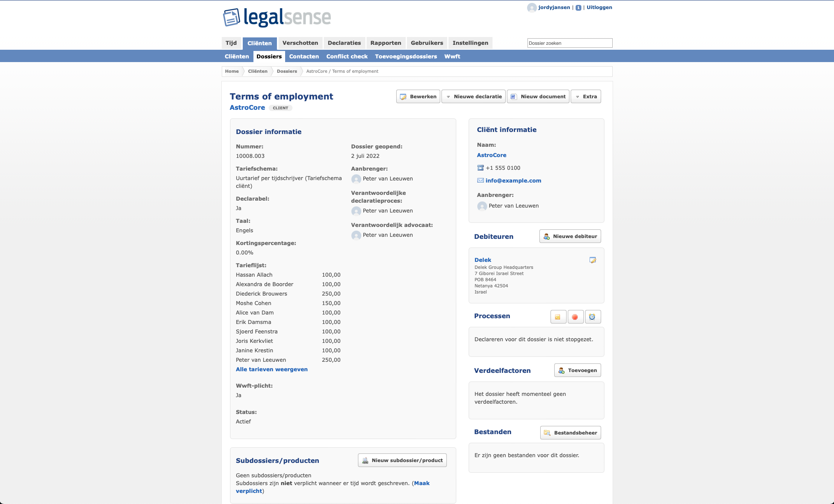Open the Gebruikers main tab
The width and height of the screenshot is (834, 504).
(x=427, y=43)
